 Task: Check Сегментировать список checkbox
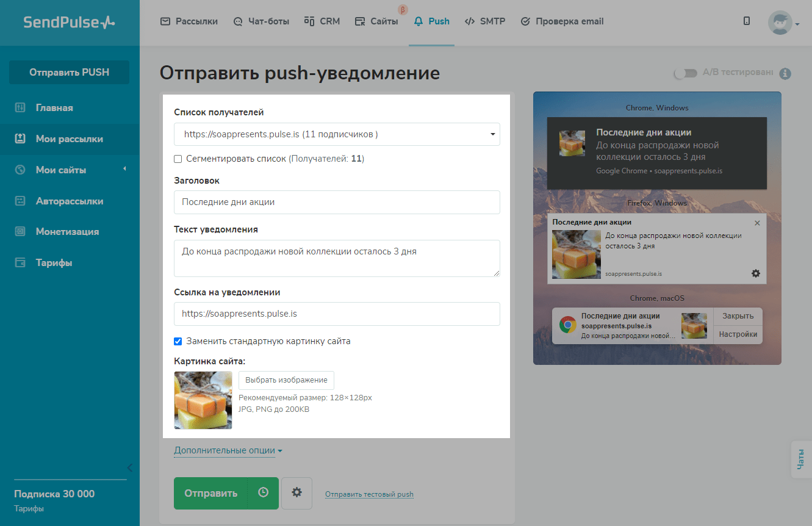click(178, 159)
